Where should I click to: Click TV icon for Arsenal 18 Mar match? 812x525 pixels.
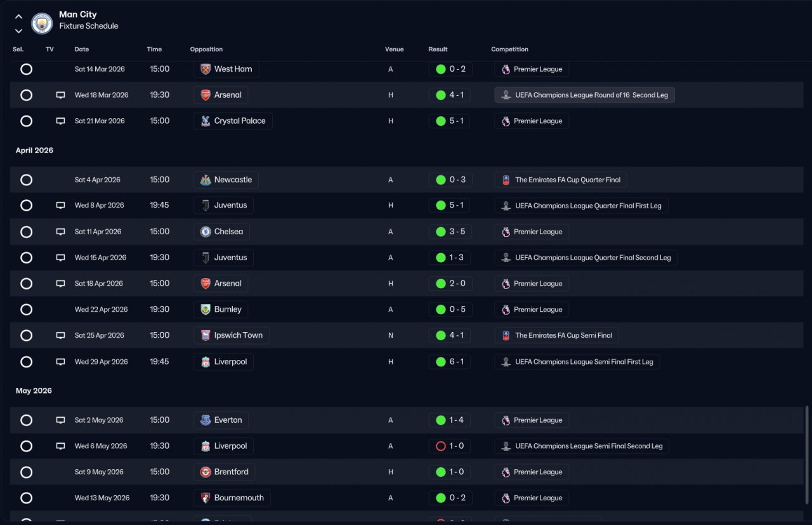(x=60, y=95)
